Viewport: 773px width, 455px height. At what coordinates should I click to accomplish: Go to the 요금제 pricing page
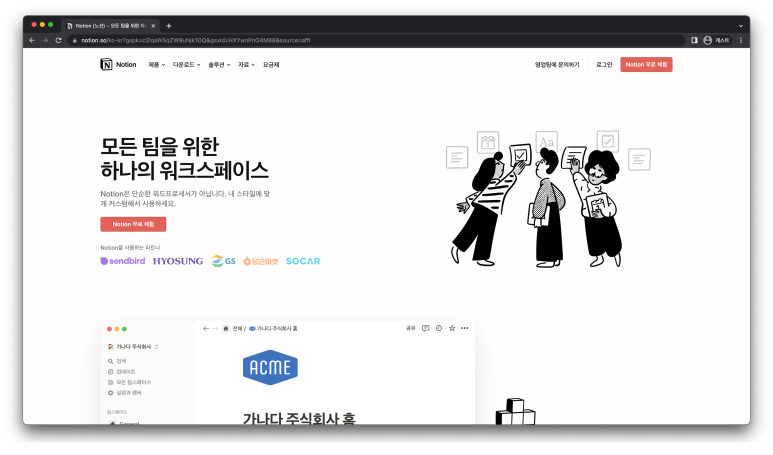point(271,64)
